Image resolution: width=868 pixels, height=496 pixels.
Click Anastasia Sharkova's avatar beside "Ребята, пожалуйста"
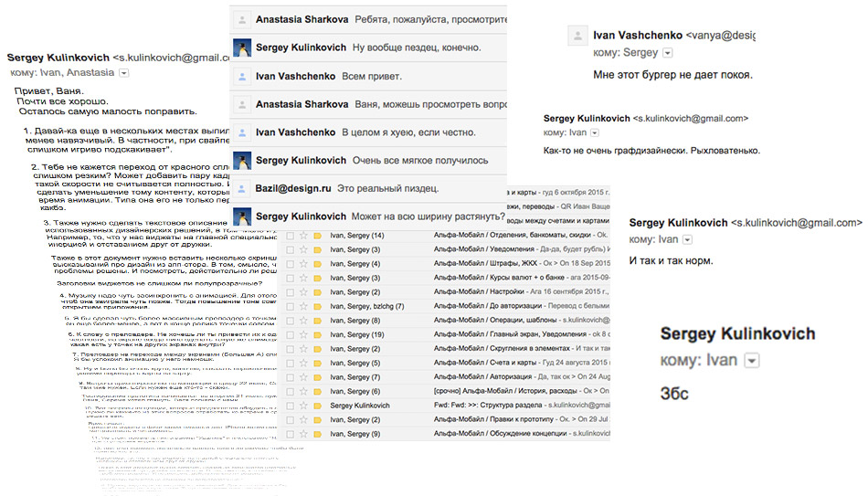click(x=242, y=18)
